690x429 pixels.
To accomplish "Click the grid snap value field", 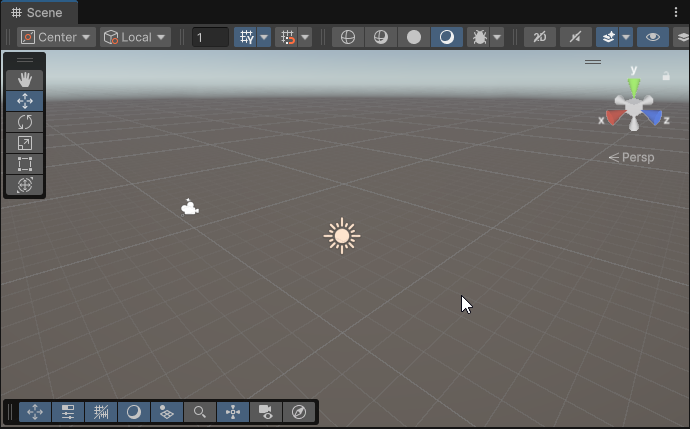I will click(x=210, y=37).
